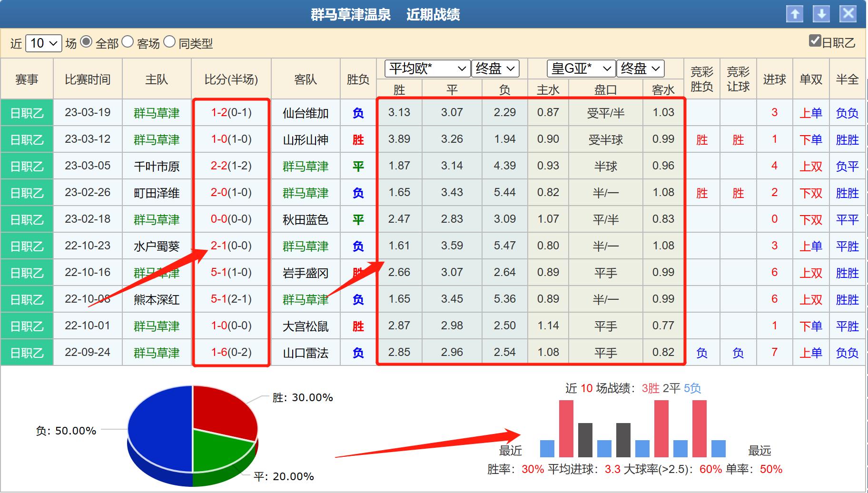Click the 日职乙 league label in first row

27,112
